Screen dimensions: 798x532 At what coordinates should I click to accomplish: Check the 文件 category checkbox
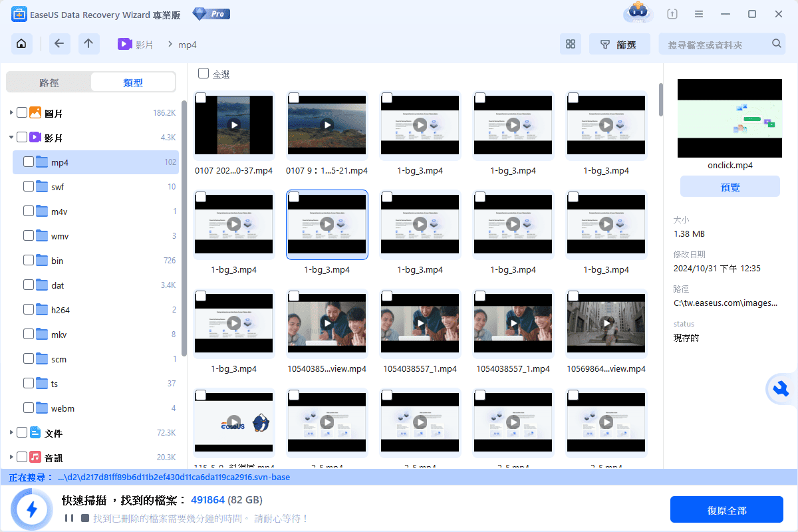22,432
